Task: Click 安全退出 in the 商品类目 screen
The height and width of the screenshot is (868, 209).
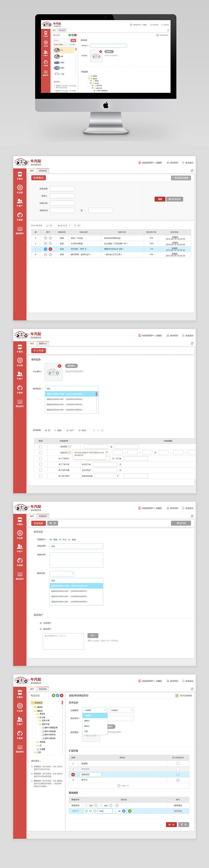Action: coord(188,681)
